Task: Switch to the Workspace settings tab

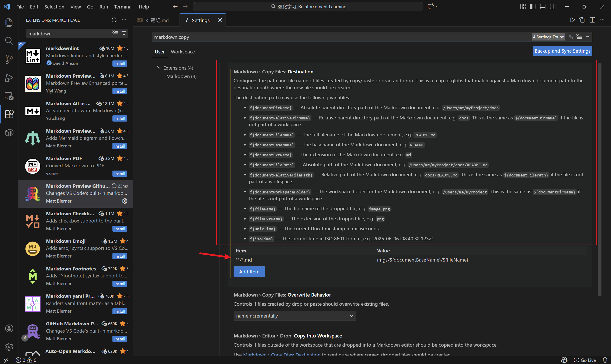Action: 182,52
